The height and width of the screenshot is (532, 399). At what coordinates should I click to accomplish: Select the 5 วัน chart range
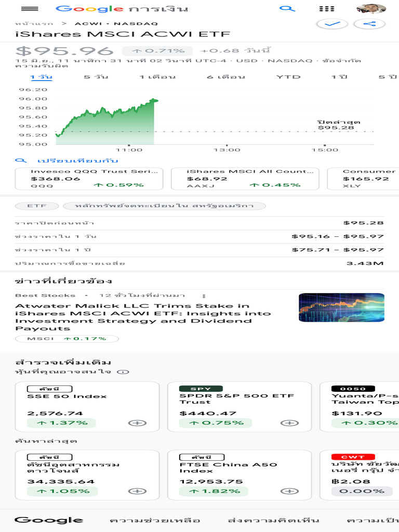[x=96, y=77]
